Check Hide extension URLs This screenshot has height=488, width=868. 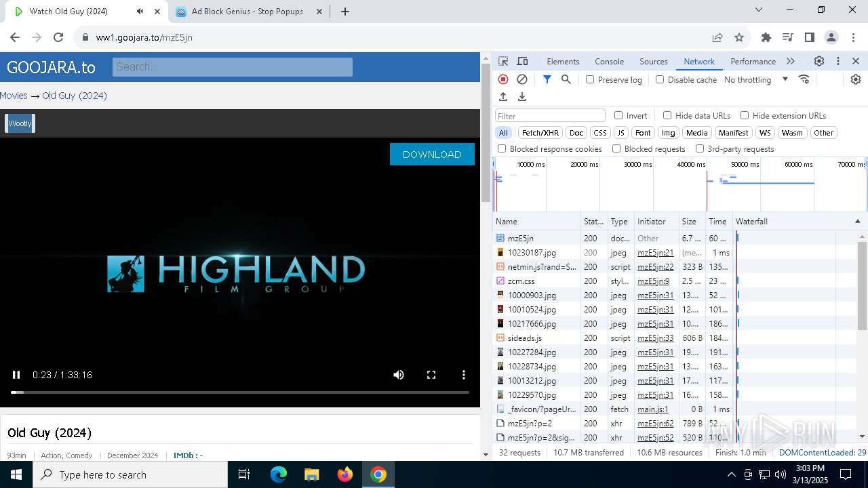(745, 115)
